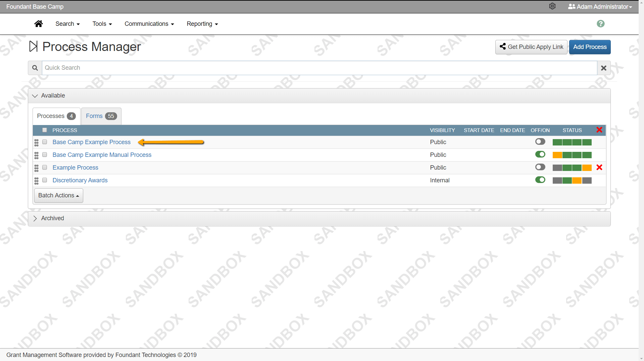Image resolution: width=644 pixels, height=361 pixels.
Task: Open the Communications dropdown menu
Action: coord(149,24)
